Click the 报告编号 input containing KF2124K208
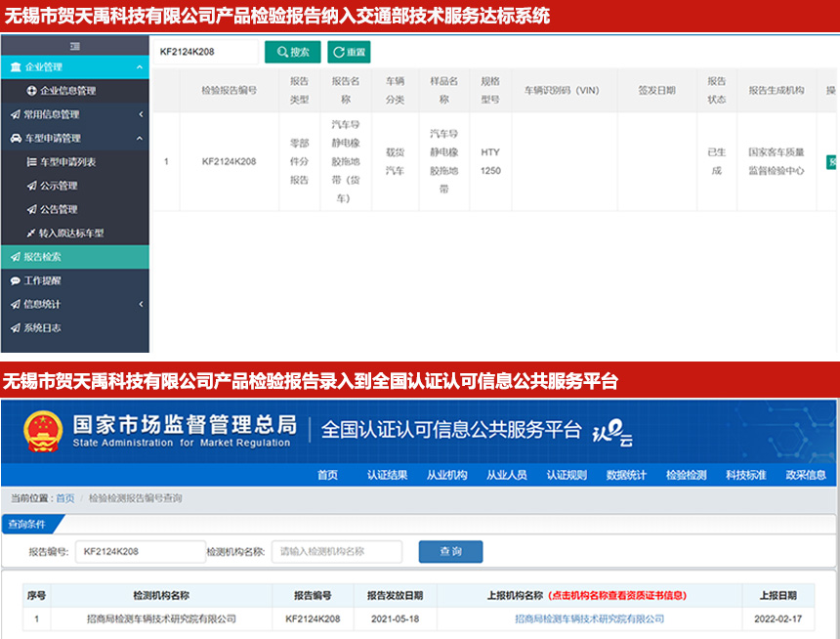Viewport: 840px width, 639px height. 140,551
